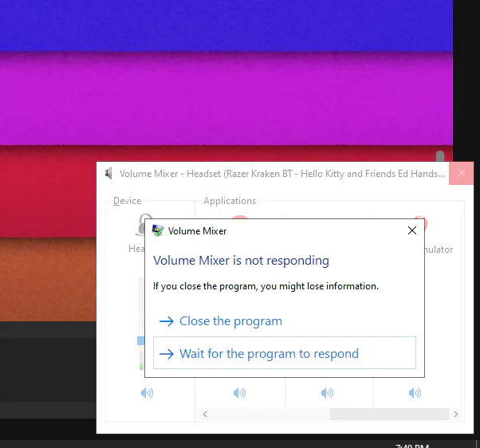This screenshot has height=448, width=480.
Task: Click the headset device volume slider thumb
Action: coord(140,340)
